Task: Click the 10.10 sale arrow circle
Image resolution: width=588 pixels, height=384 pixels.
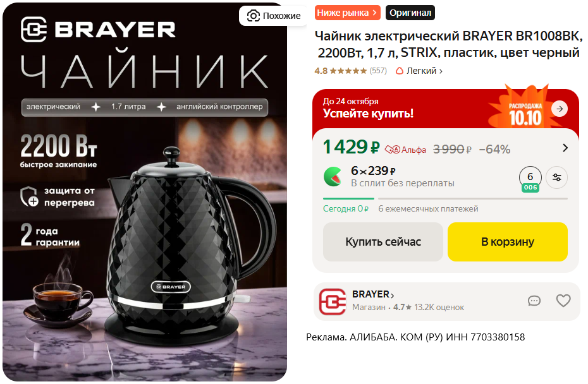Action: click(x=560, y=109)
